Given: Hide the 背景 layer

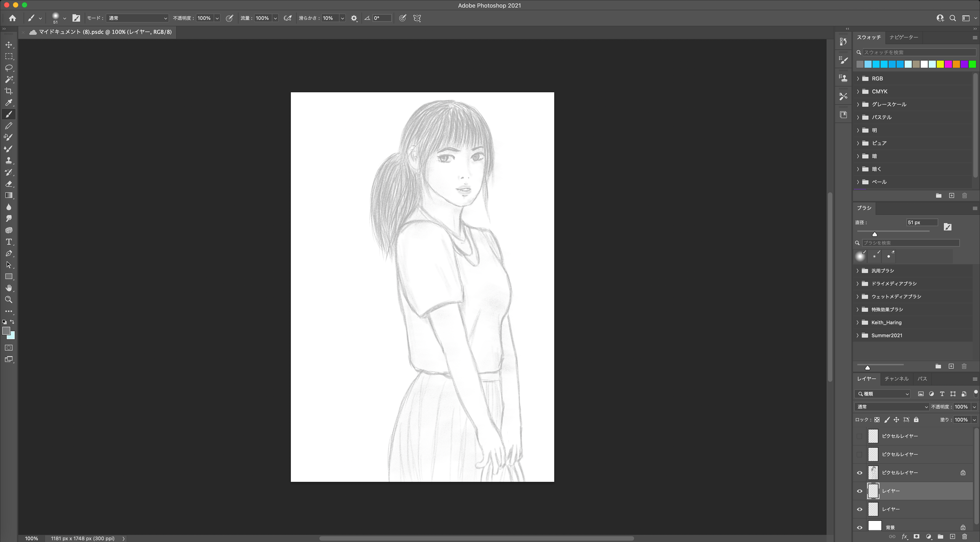Looking at the screenshot, I should click(859, 527).
